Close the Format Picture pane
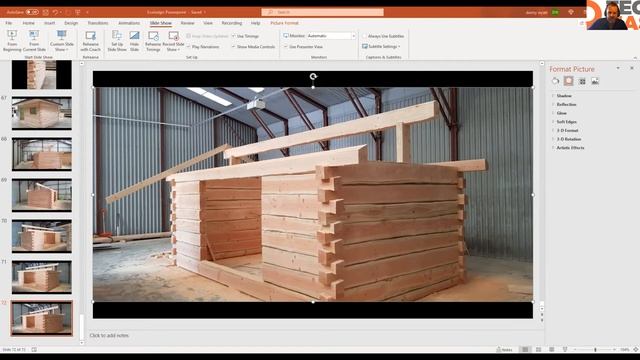640x360 pixels. [x=632, y=68]
